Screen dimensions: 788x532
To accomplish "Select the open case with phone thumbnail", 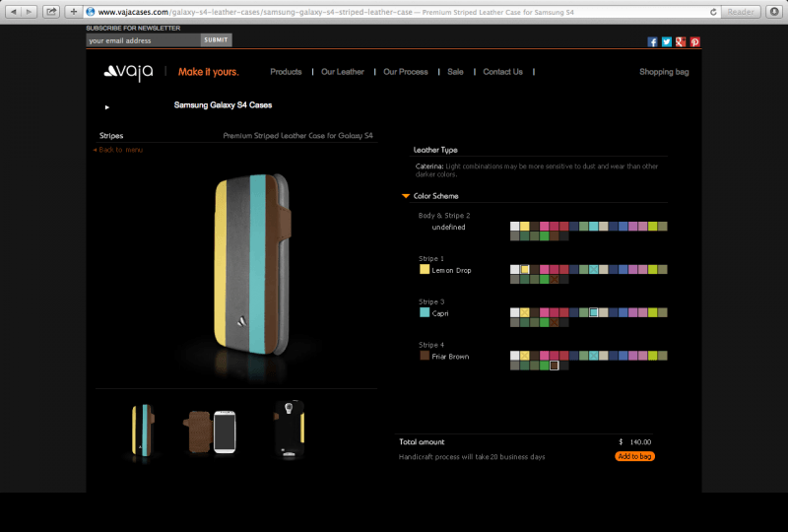I will pos(210,432).
